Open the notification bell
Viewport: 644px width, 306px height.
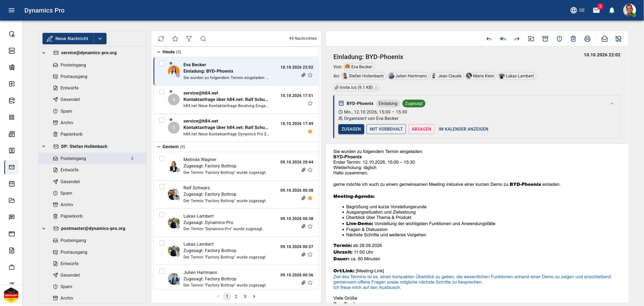(612, 10)
